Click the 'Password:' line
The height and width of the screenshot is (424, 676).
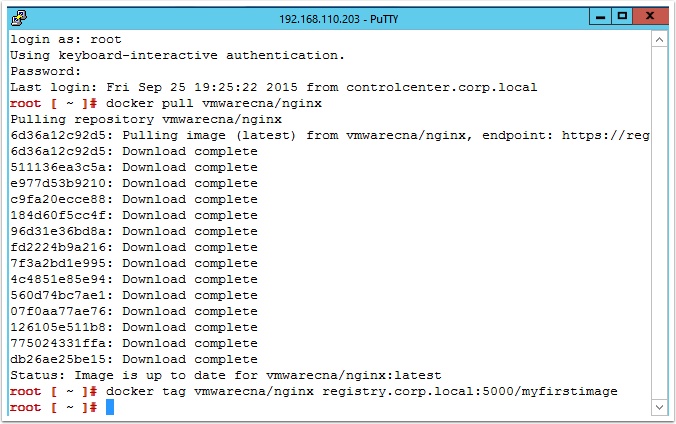[46, 72]
